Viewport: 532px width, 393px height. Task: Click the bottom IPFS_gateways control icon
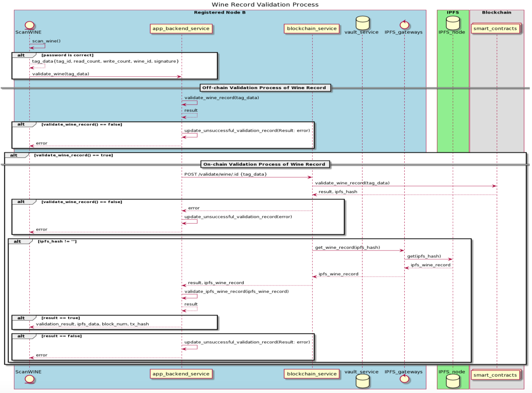coord(404,379)
